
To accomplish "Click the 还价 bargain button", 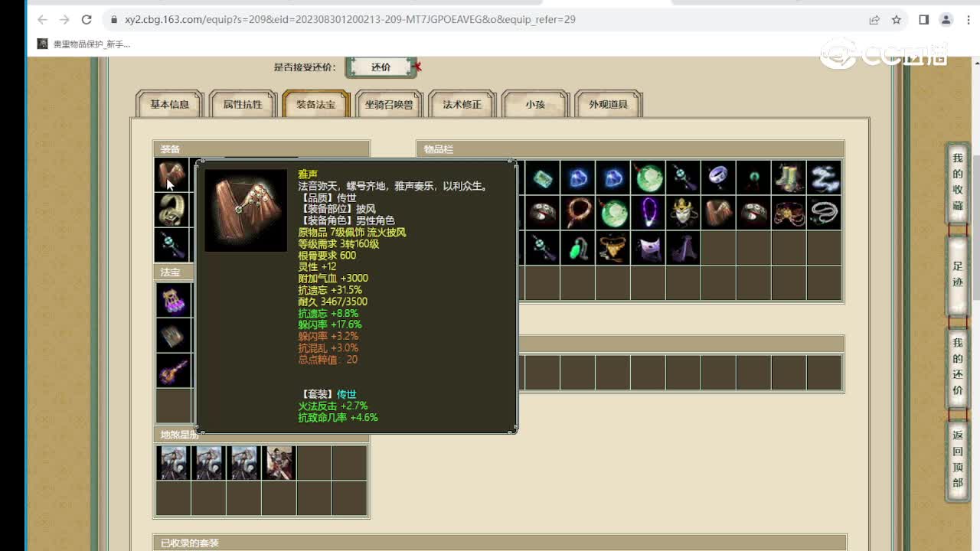I will click(381, 67).
